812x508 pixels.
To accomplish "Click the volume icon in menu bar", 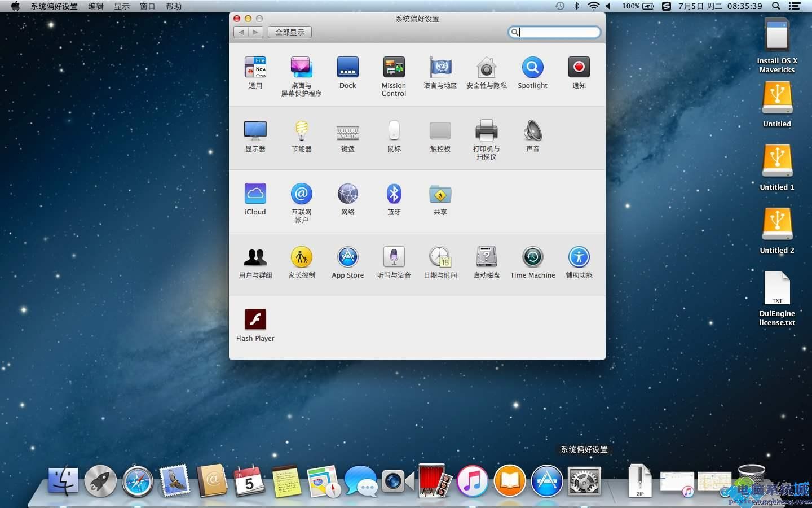I will pos(608,6).
